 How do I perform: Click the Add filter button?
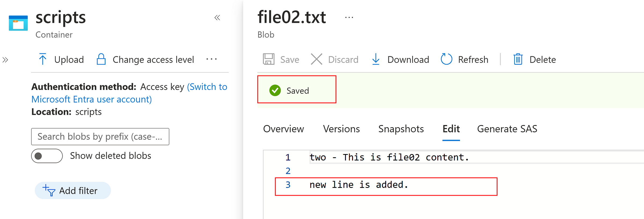click(73, 191)
